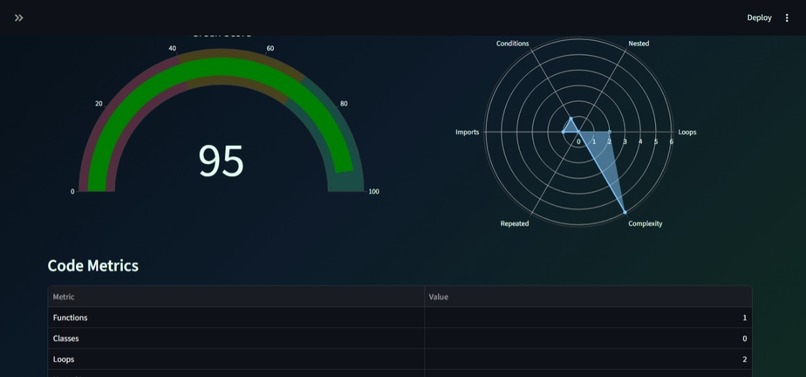806x377 pixels.
Task: Click the green gauge progress bar
Action: pyautogui.click(x=221, y=67)
